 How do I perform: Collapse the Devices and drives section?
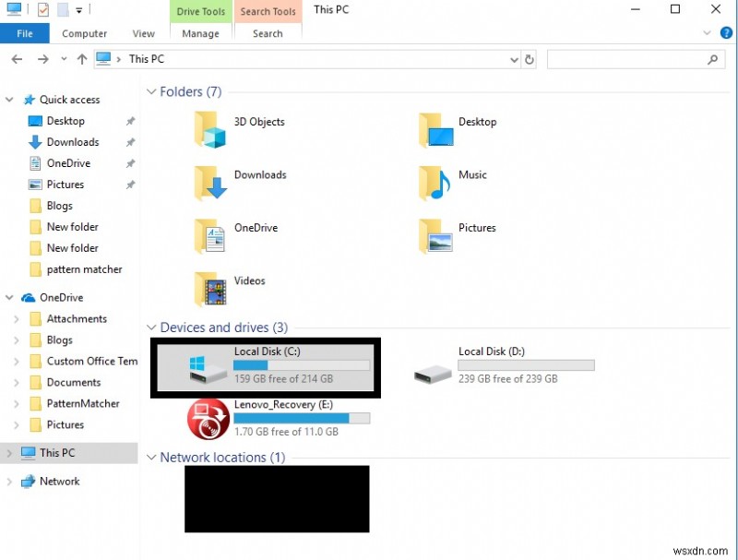(150, 328)
